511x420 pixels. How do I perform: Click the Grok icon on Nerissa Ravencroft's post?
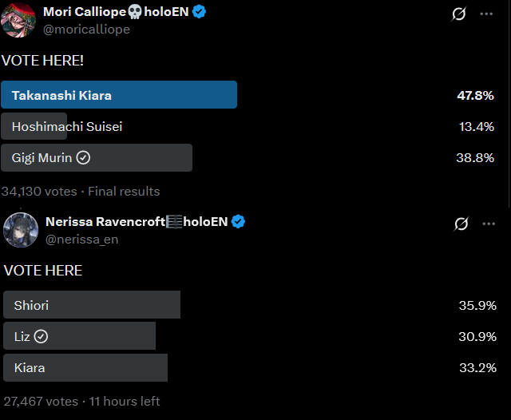point(461,224)
